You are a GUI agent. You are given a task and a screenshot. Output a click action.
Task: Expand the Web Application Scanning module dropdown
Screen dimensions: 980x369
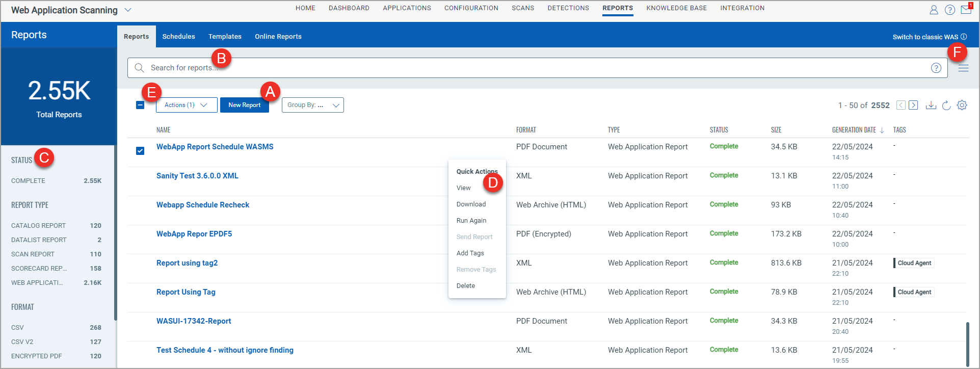click(x=128, y=10)
